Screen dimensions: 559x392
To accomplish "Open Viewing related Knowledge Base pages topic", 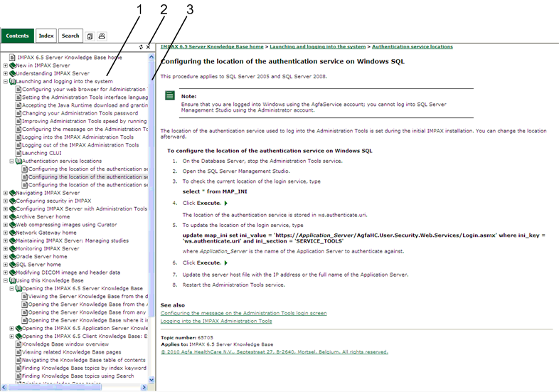I will coord(71,352).
